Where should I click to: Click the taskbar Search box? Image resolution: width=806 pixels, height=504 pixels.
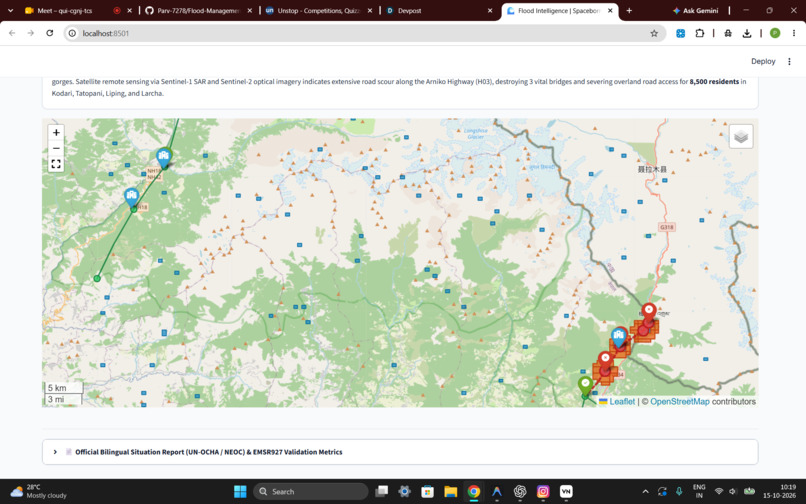coord(311,492)
